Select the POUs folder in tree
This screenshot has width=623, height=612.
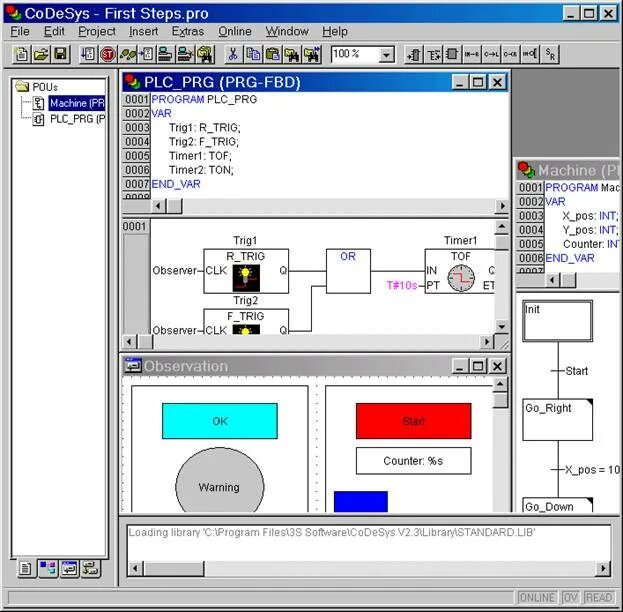point(37,87)
